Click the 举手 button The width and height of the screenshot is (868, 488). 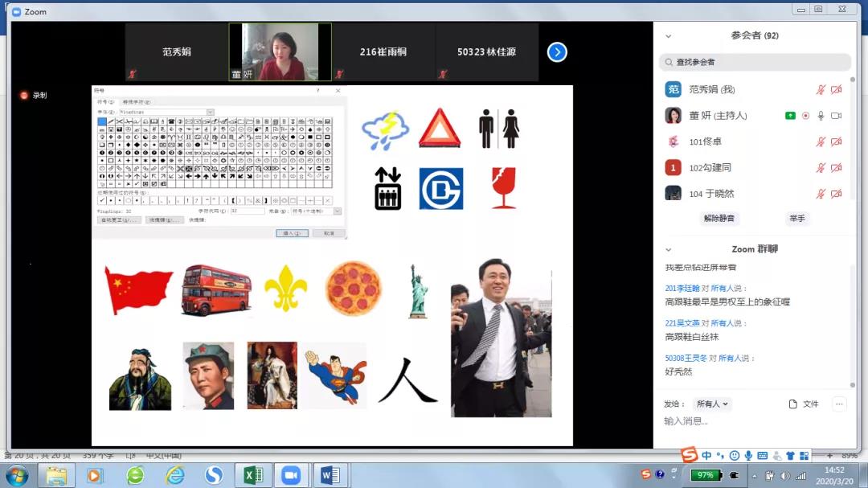tap(796, 218)
